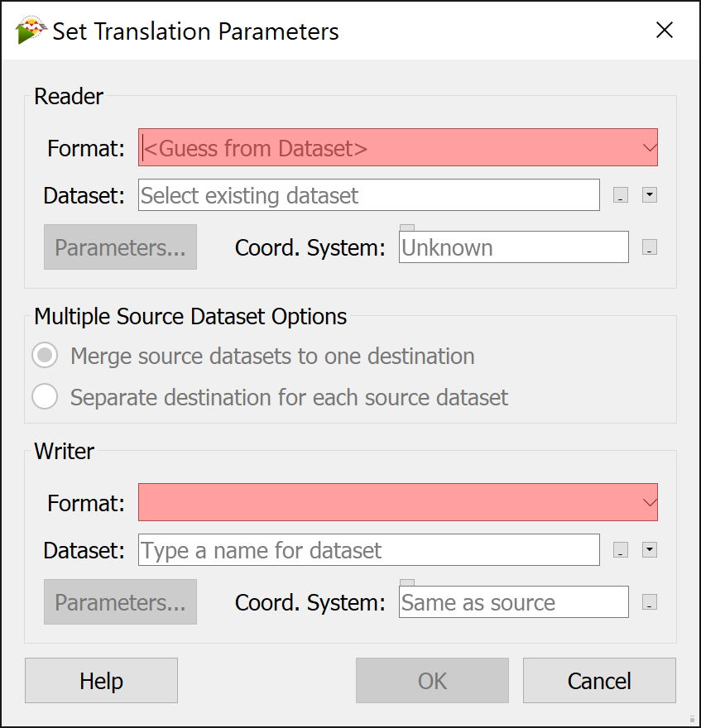The width and height of the screenshot is (701, 728).
Task: Open the Reader Format dropdown list
Action: [x=397, y=147]
